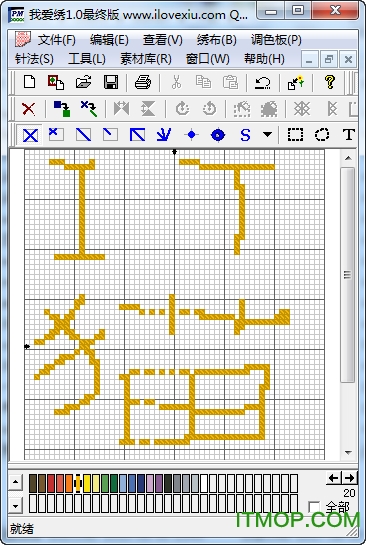
Task: Open the 编辑(E) menu
Action: 109,40
